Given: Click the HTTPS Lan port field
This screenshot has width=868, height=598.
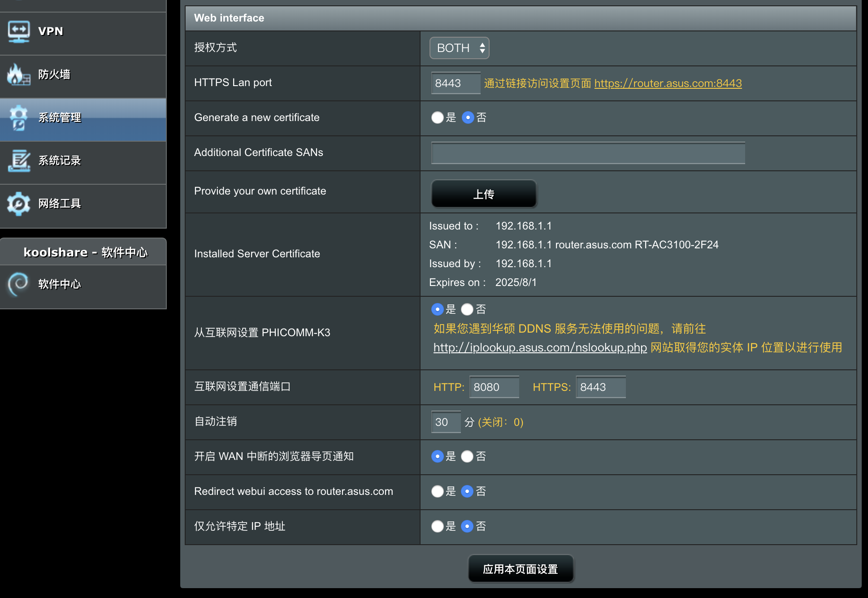Looking at the screenshot, I should coord(456,83).
